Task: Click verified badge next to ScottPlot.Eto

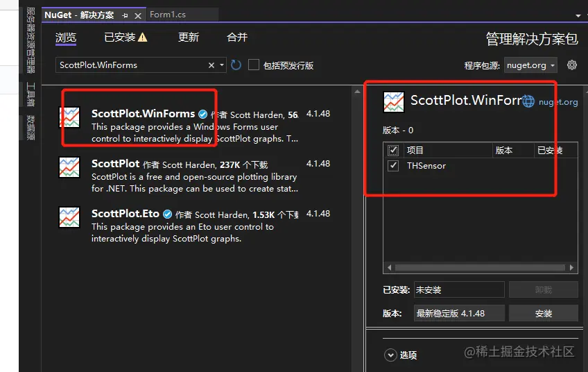Action: (168, 214)
